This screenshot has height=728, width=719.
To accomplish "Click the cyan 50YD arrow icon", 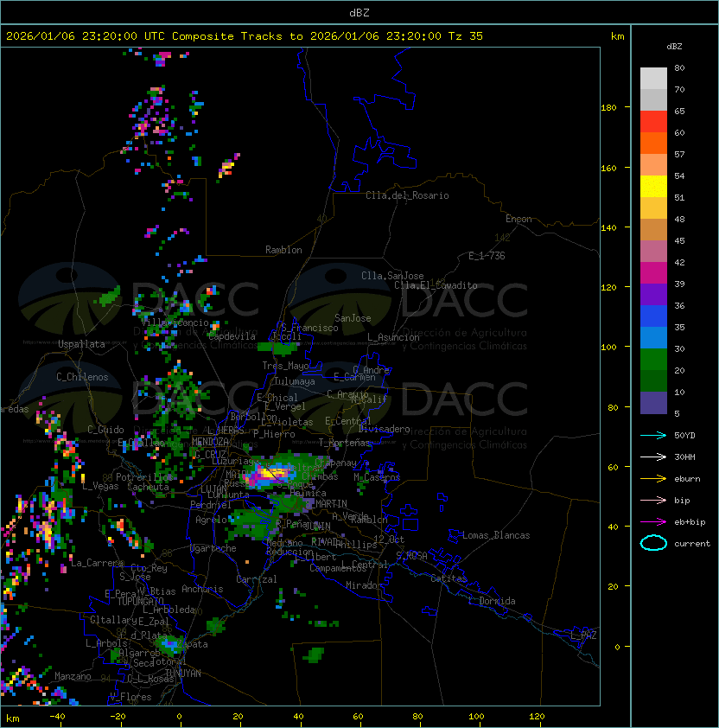I will pyautogui.click(x=653, y=435).
